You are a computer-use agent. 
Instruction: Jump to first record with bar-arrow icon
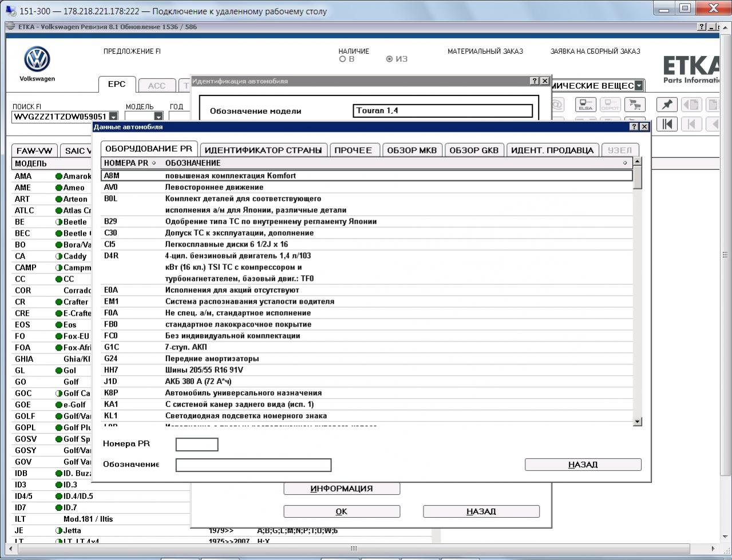[x=667, y=124]
